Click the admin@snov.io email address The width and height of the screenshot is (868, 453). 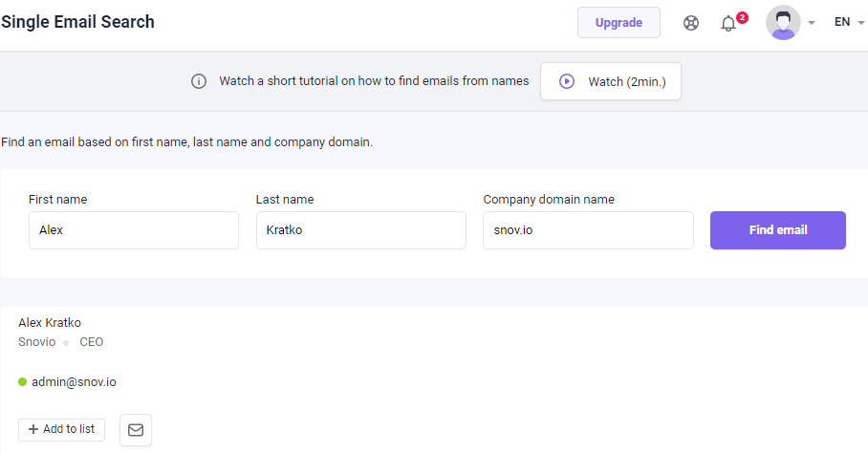coord(74,382)
